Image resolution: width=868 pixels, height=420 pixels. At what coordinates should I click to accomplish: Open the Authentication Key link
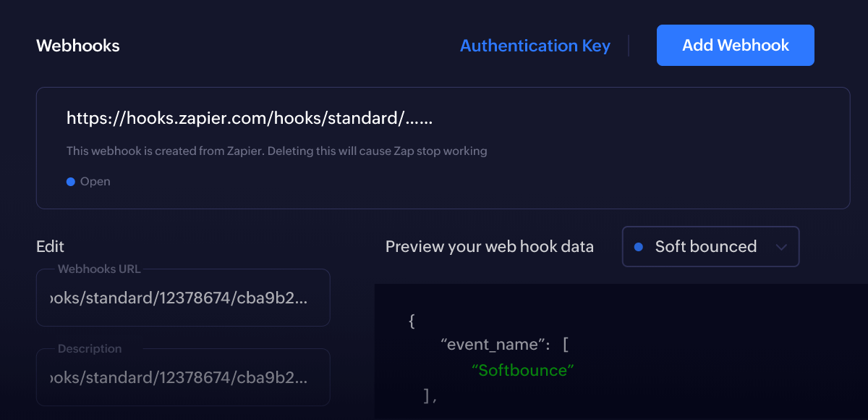click(535, 45)
